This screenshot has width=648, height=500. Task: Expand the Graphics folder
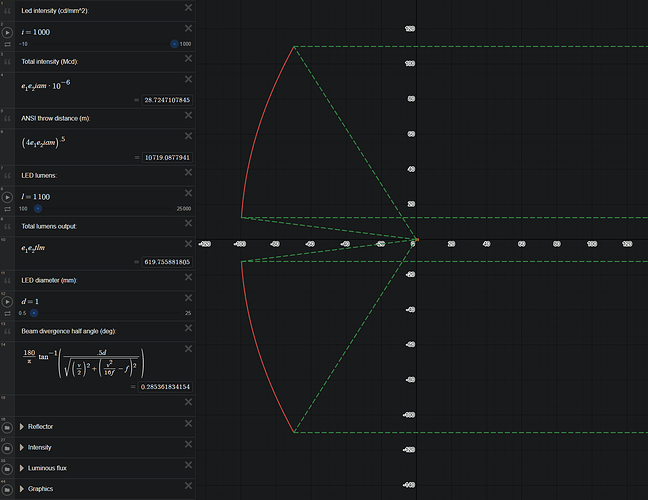(22, 489)
